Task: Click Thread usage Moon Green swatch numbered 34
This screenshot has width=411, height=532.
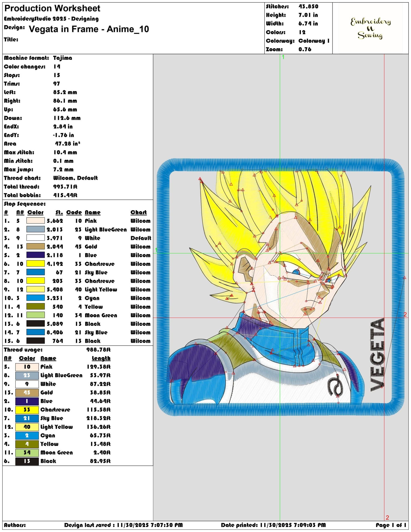Action: tap(27, 453)
